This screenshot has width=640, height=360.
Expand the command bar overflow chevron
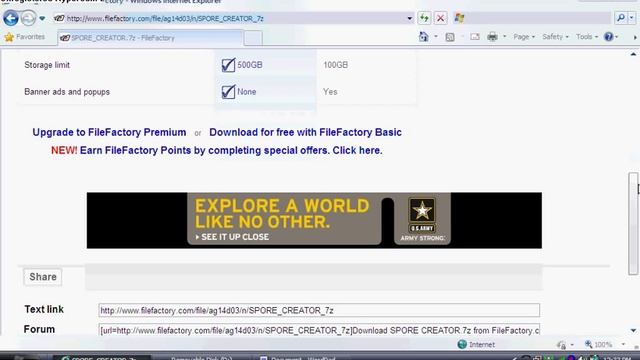point(635,37)
